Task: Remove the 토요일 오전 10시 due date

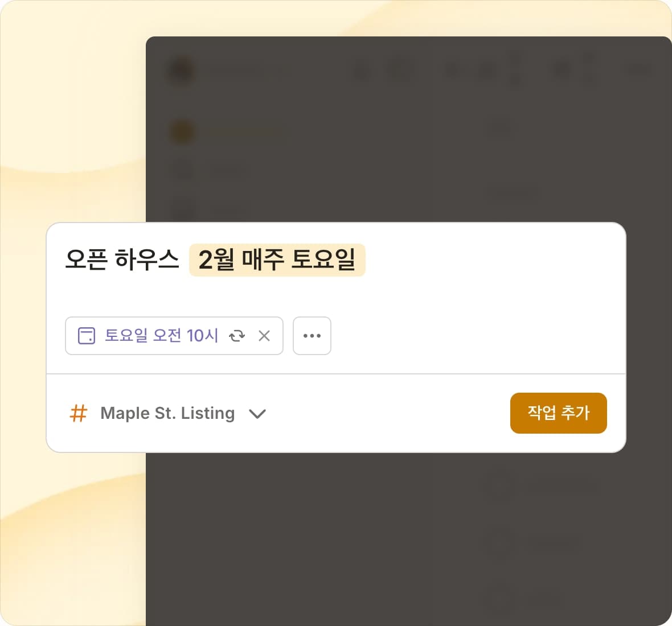Action: [x=264, y=336]
